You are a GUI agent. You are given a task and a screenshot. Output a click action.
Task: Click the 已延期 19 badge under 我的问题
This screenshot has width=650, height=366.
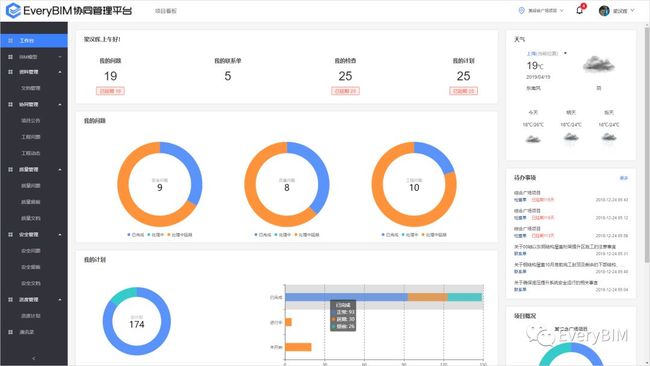tap(110, 91)
